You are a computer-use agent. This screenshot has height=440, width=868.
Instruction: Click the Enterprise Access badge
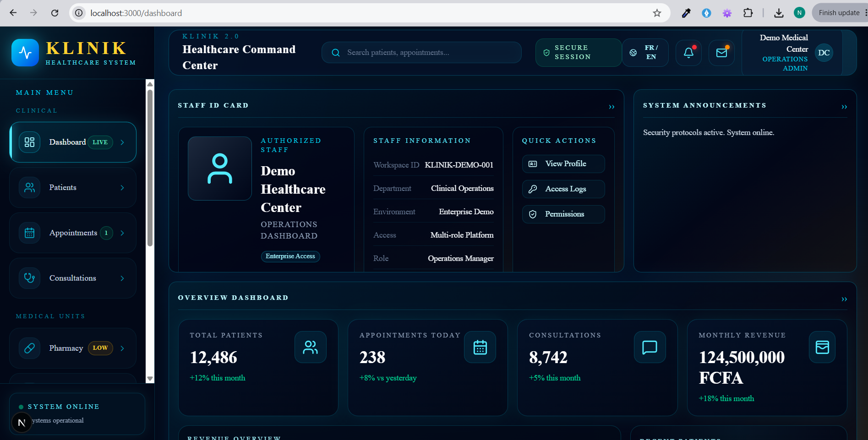(290, 256)
